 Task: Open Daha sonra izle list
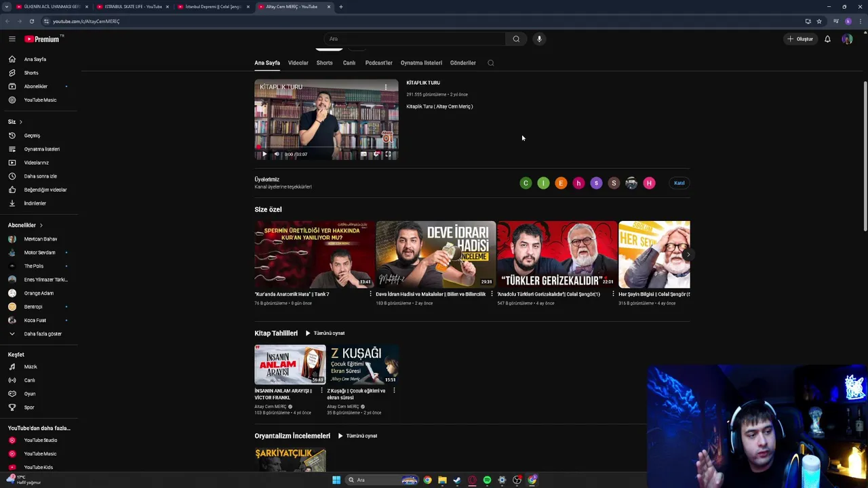39,176
